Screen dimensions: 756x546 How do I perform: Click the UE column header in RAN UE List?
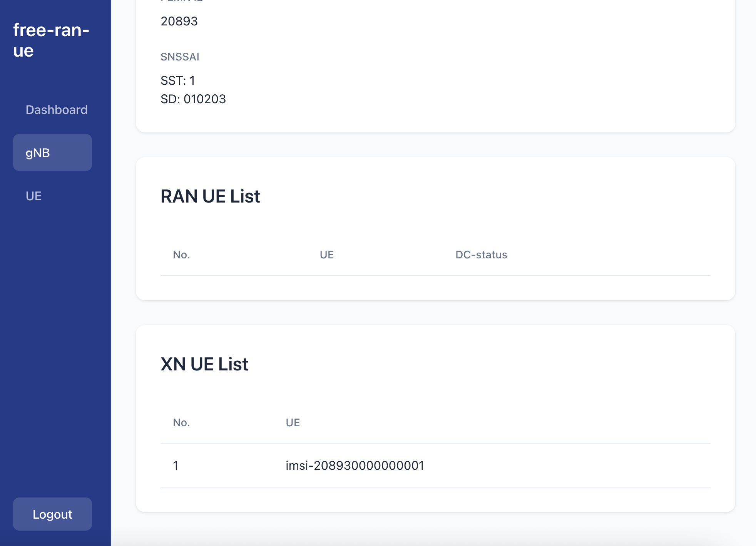[x=326, y=255]
